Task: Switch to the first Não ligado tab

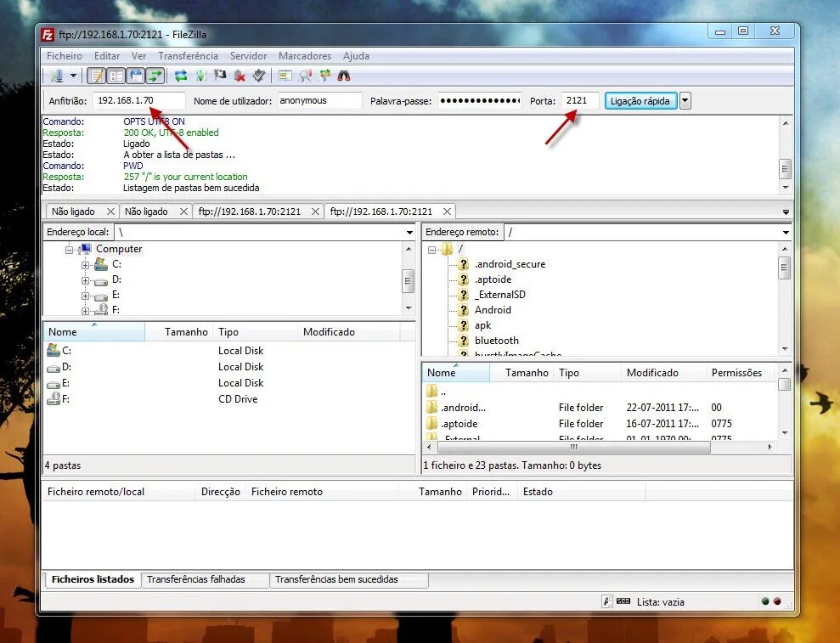Action: 74,212
